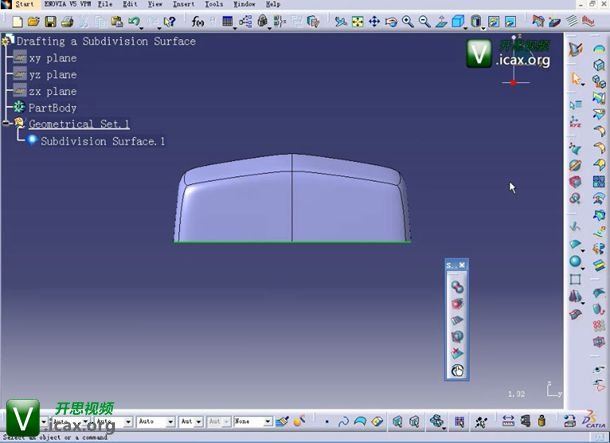Screen dimensions: 610x443
Task: Select the xy plane tree item
Action: click(52, 58)
